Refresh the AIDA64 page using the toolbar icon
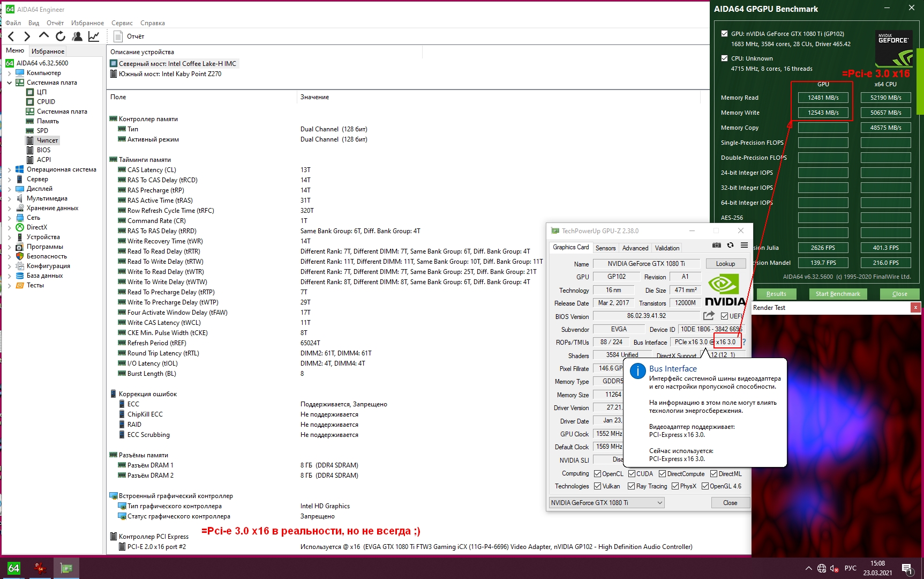The height and width of the screenshot is (579, 924). pyautogui.click(x=61, y=36)
